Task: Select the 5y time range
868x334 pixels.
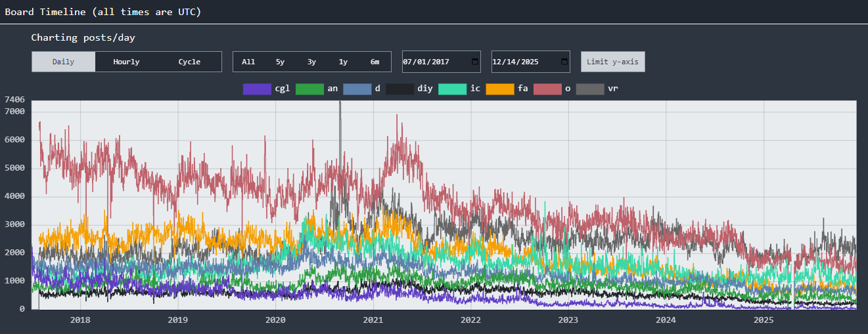Action: [x=280, y=62]
